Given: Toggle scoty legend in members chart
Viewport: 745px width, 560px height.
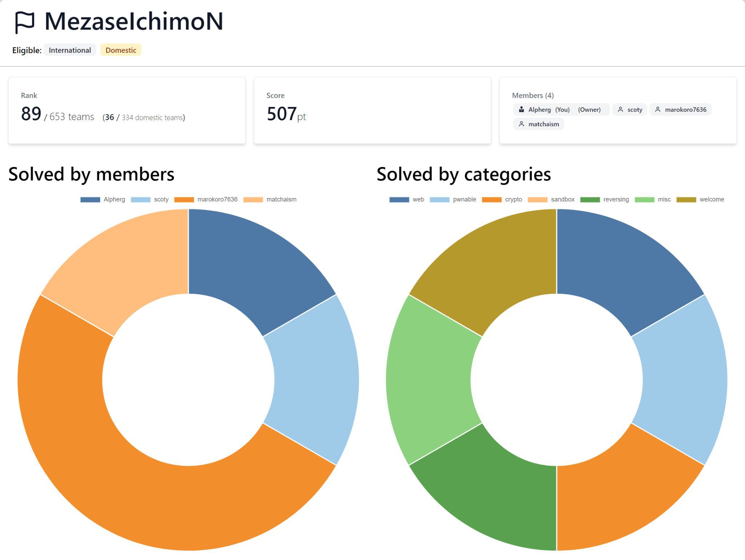Looking at the screenshot, I should (150, 199).
